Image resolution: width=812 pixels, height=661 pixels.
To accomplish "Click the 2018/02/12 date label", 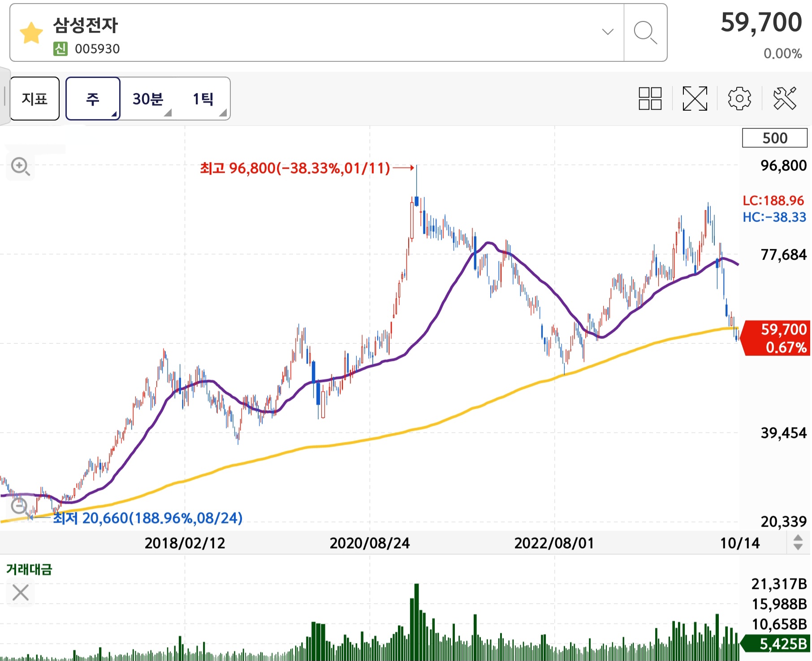I will 185,543.
